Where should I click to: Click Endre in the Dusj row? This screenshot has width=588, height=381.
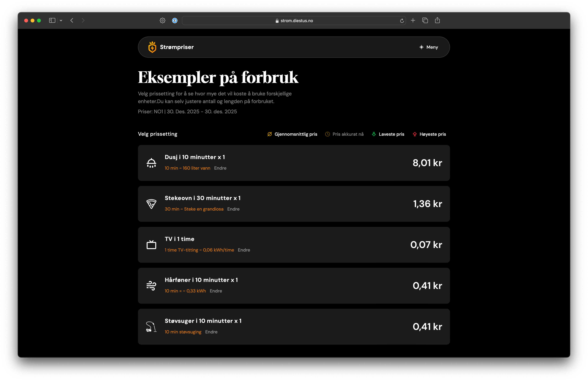coord(220,168)
